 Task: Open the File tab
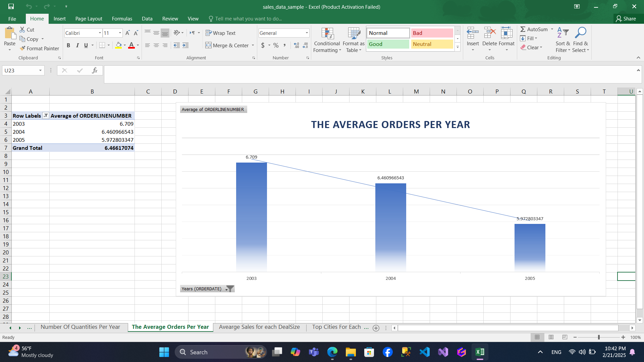(x=12, y=19)
